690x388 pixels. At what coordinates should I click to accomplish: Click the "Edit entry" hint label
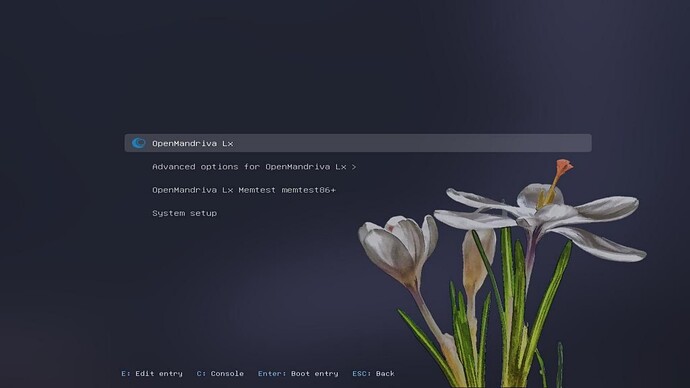(159, 373)
